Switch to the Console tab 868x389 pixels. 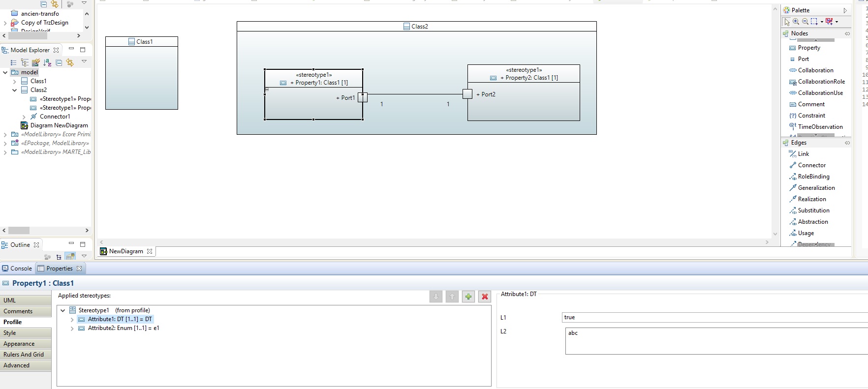tap(17, 269)
